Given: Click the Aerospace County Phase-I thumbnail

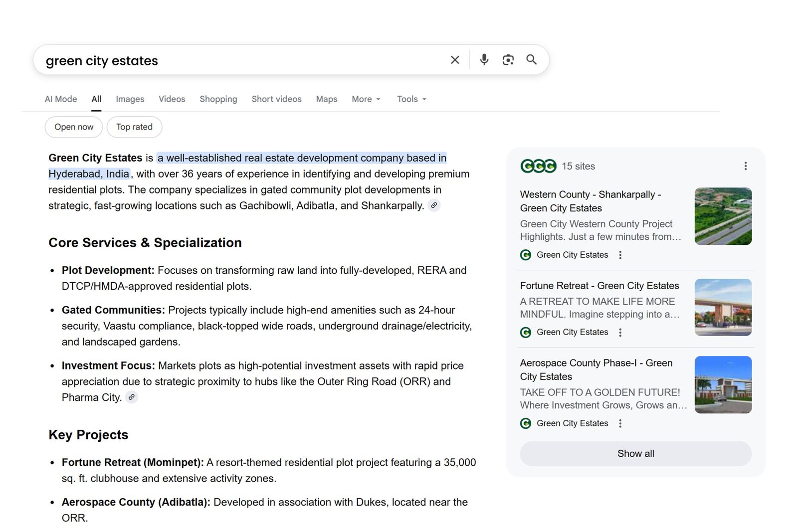Looking at the screenshot, I should [x=723, y=384].
